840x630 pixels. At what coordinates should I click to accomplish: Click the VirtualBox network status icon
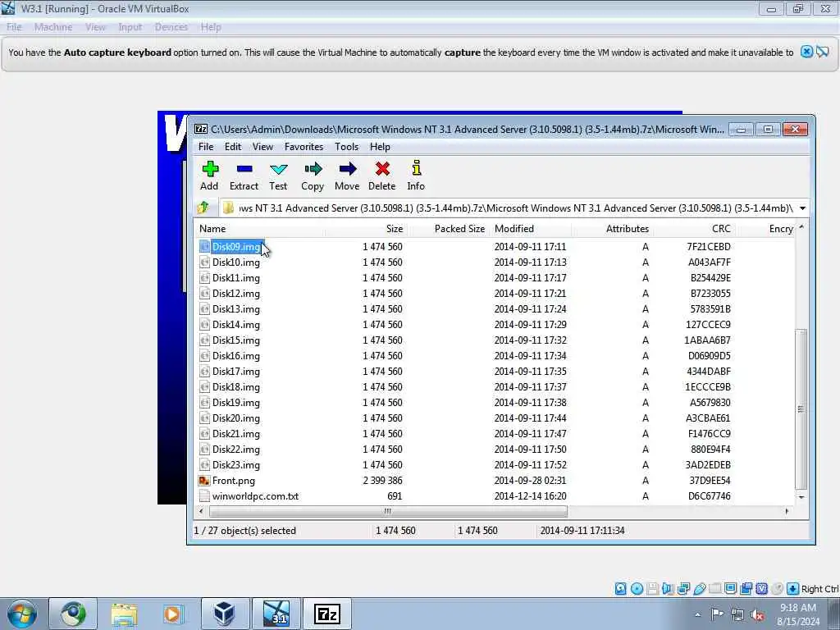pyautogui.click(x=683, y=589)
